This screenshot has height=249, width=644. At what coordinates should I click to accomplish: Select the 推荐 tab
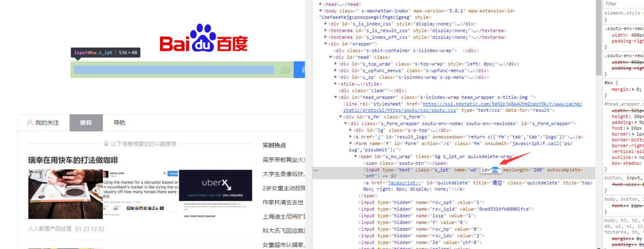coord(86,123)
